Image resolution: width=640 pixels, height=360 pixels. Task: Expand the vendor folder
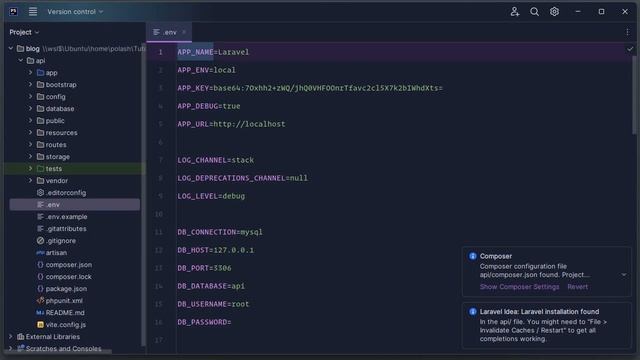pyautogui.click(x=30, y=180)
